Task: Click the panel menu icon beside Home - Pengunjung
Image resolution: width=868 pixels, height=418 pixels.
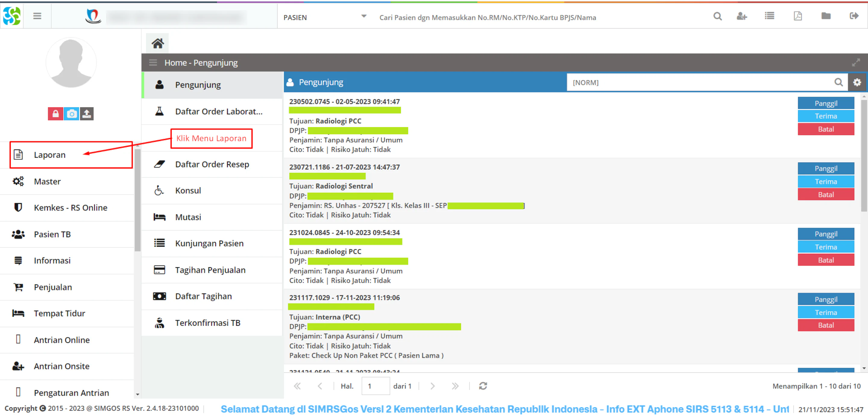Action: pos(153,63)
